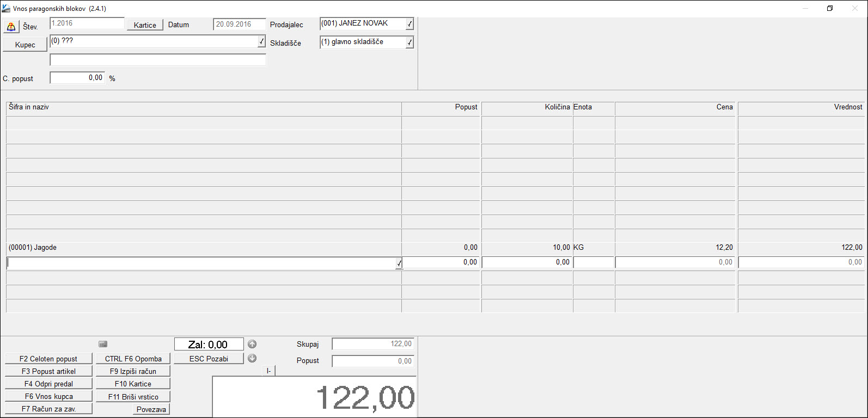Choose F3 Popust artikel
This screenshot has height=418, width=868.
pos(48,371)
